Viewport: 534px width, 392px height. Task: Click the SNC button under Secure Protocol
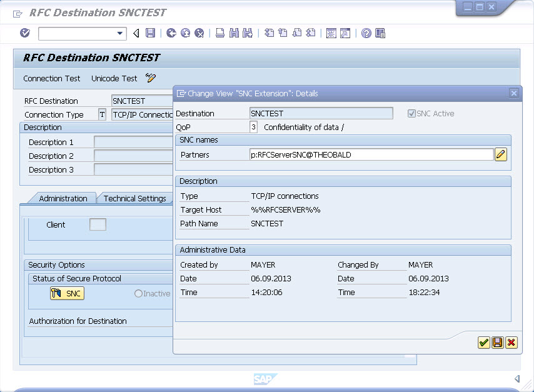67,293
